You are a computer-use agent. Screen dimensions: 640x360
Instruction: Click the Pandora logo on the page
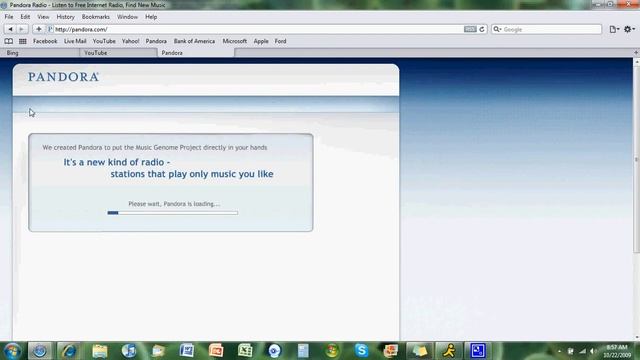coord(64,77)
